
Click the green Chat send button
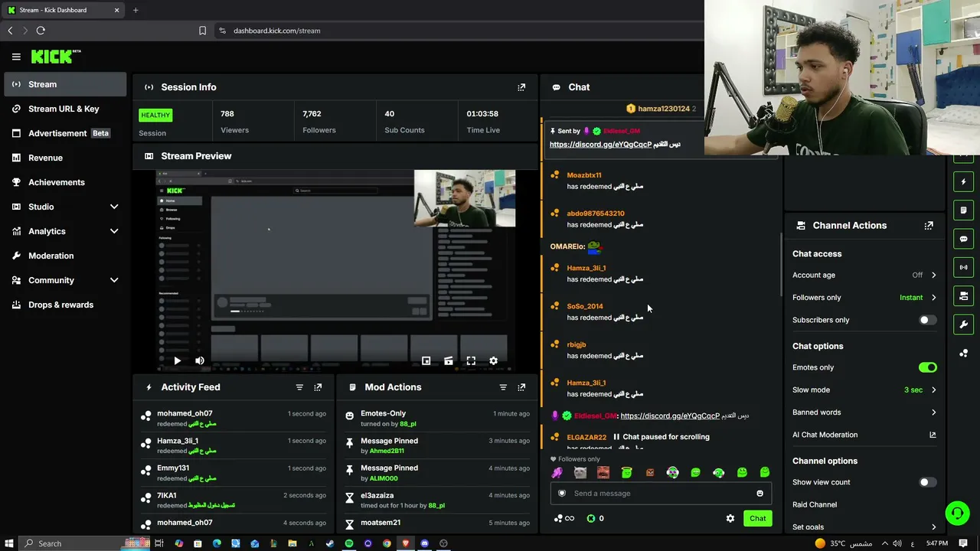point(757,518)
